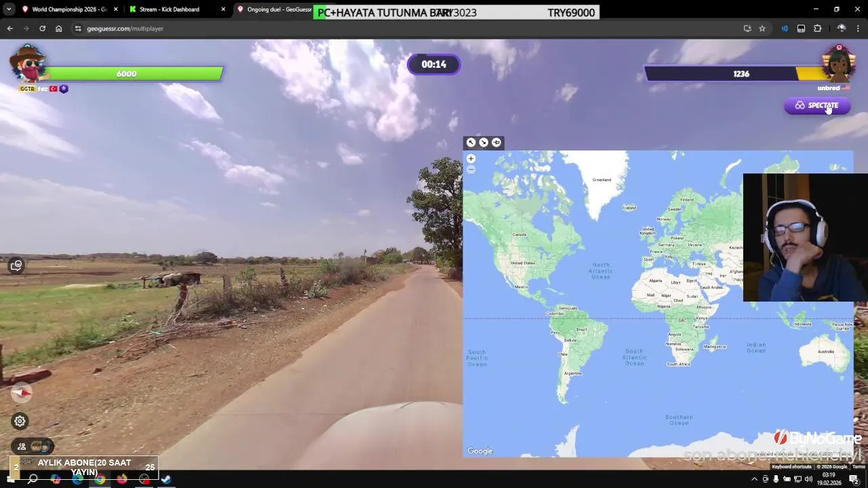Toggle the sticky guess map pin
This screenshot has width=868, height=488.
(496, 142)
